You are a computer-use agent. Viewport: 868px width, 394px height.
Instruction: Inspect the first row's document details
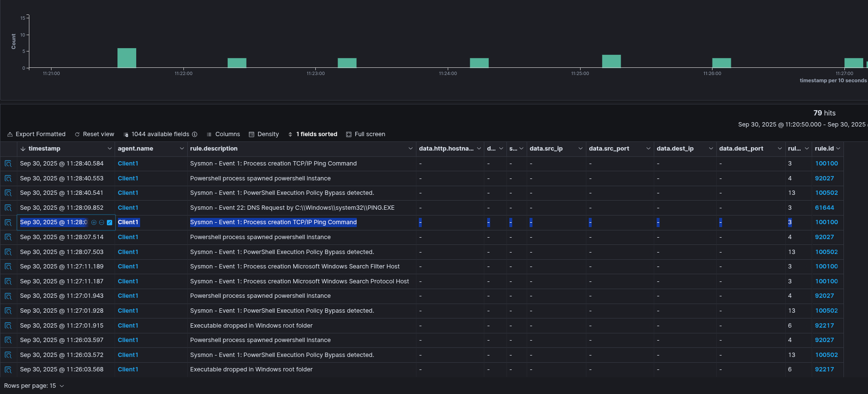(x=8, y=164)
